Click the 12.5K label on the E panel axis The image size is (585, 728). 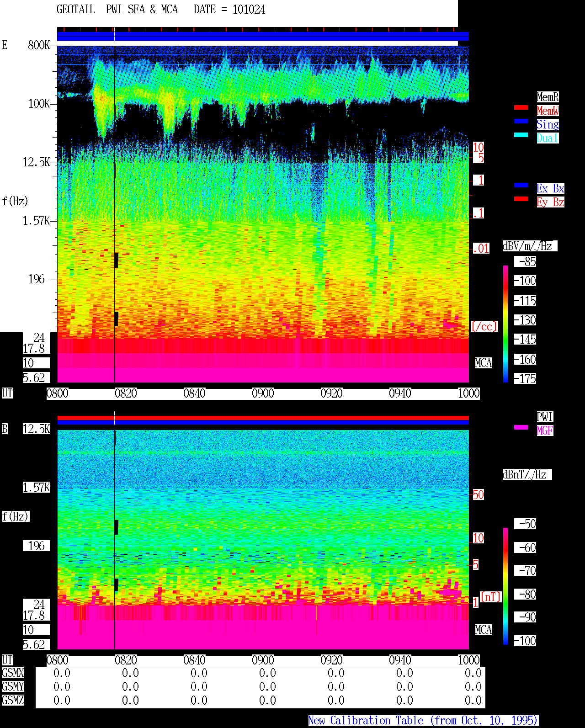click(37, 162)
